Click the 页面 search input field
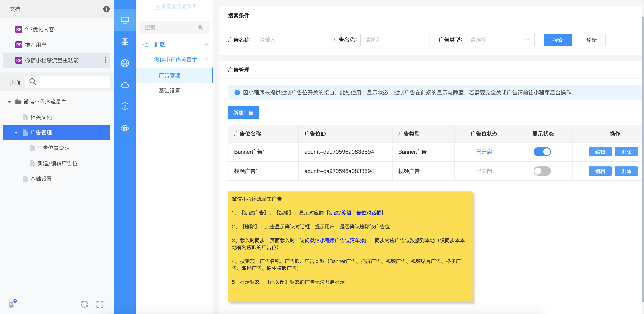644x314 pixels. coord(67,82)
